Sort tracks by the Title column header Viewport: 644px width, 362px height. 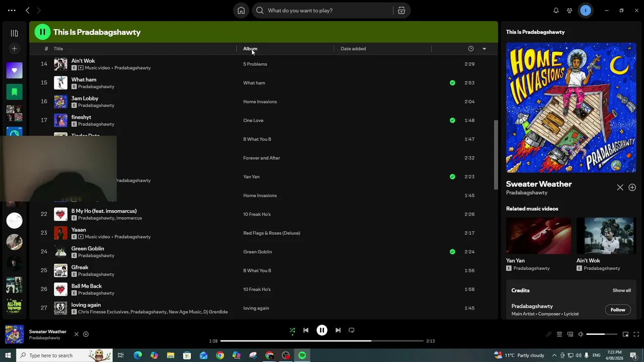[x=58, y=49]
